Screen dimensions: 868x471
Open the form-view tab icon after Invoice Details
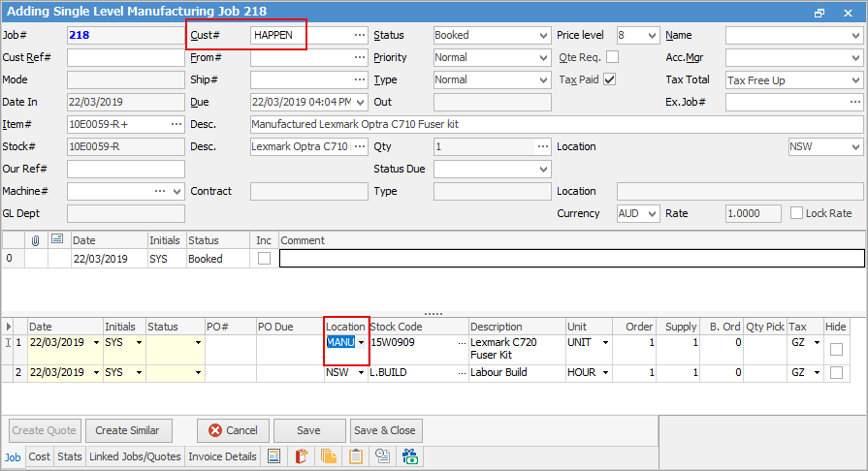pos(274,456)
